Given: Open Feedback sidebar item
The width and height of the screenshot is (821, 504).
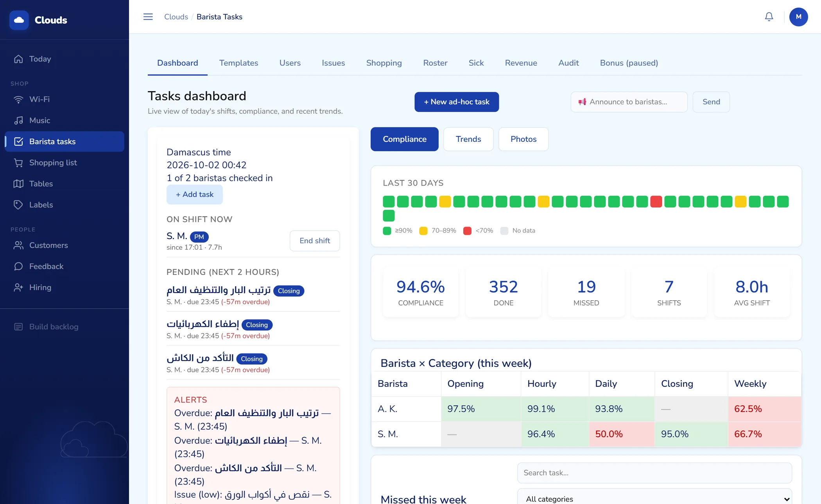Looking at the screenshot, I should [65, 266].
